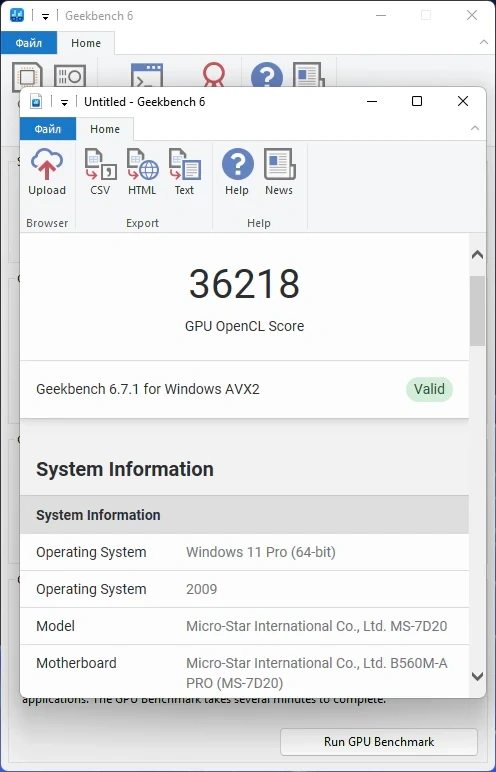Click the Valid status badge
The width and height of the screenshot is (496, 772).
[x=429, y=389]
